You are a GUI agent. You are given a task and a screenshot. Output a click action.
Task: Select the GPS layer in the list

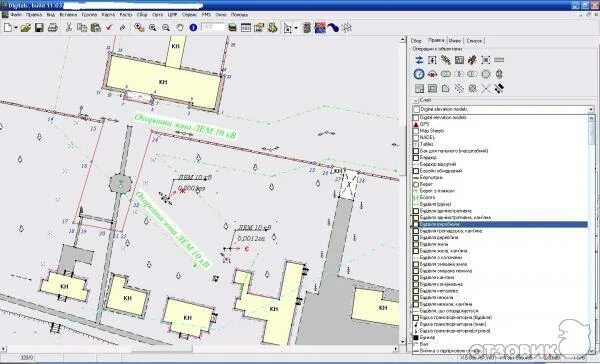coord(501,124)
